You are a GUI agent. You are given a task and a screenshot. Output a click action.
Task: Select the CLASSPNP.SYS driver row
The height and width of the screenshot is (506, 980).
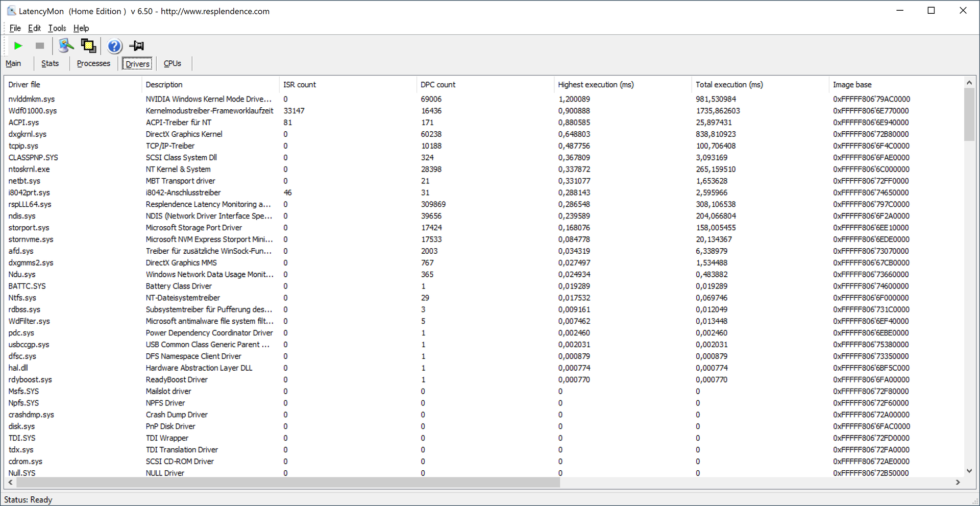click(x=484, y=158)
